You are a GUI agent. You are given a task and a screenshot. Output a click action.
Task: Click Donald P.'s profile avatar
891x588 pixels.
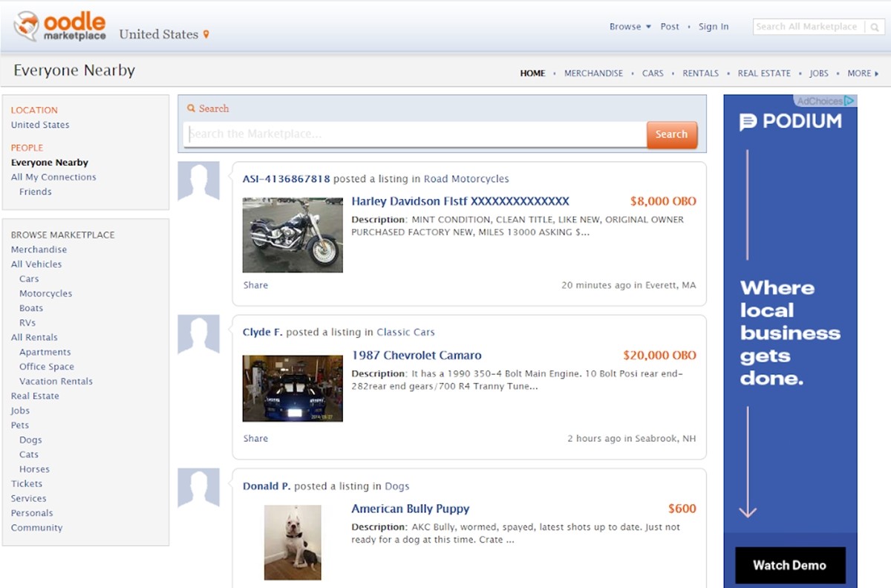(198, 488)
